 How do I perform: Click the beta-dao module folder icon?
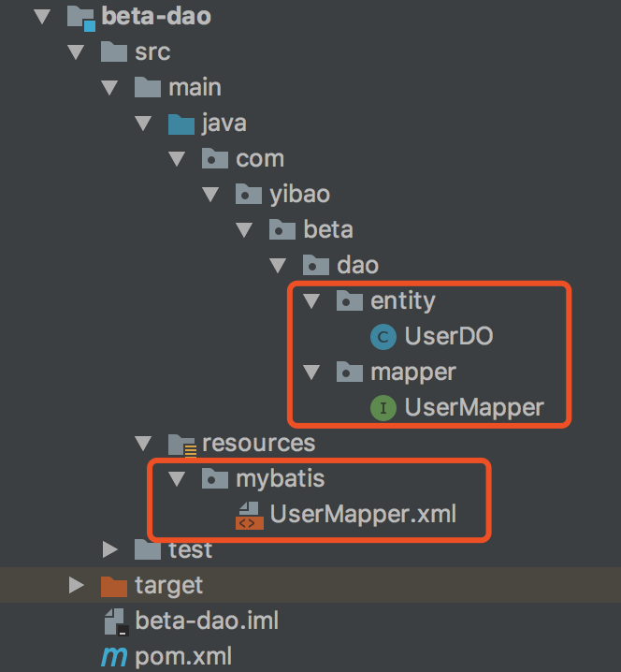[81, 17]
